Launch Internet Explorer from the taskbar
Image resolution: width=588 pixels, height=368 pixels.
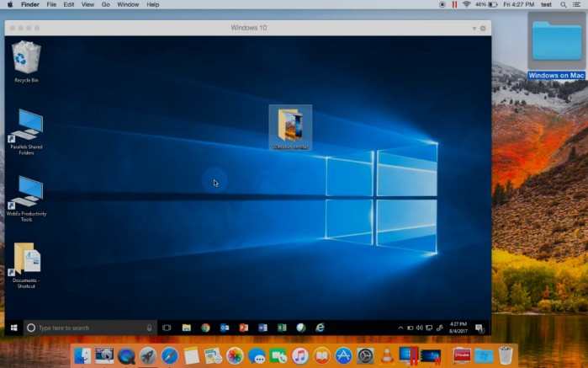pos(320,328)
